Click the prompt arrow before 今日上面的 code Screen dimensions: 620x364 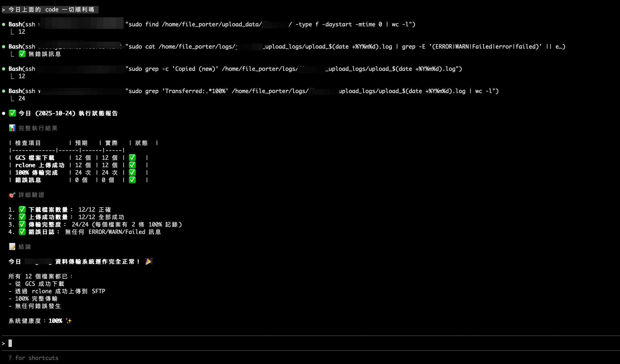click(3, 10)
